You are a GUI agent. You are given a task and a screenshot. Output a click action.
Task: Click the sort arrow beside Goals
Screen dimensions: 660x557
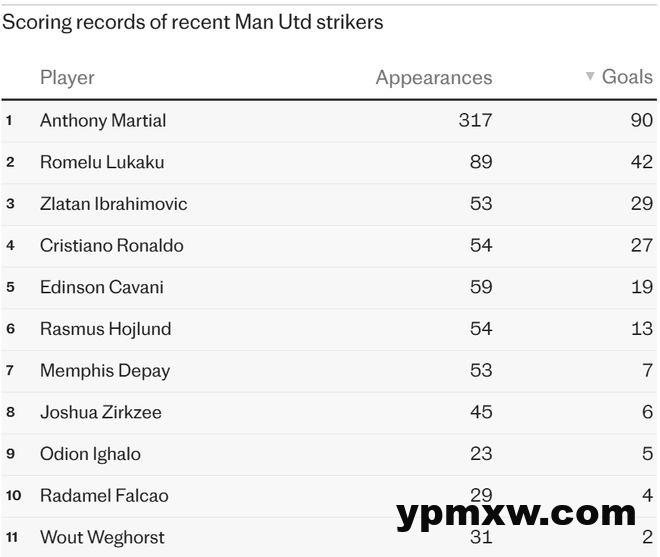(x=590, y=76)
